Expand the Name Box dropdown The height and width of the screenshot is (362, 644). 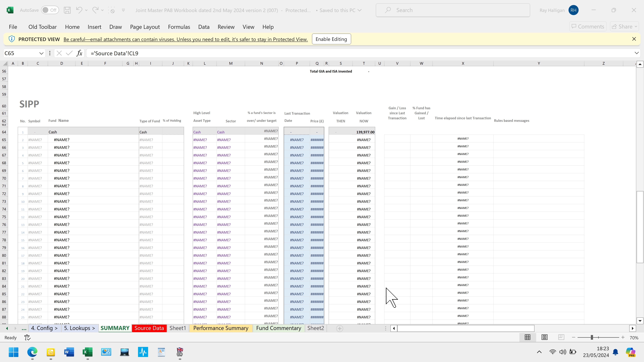[x=41, y=53]
